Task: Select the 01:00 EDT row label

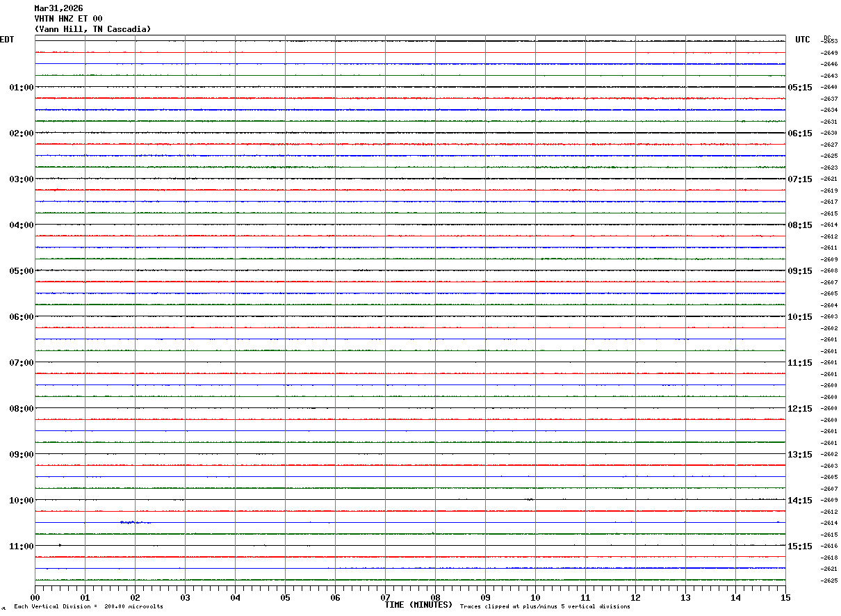Action: [x=22, y=88]
